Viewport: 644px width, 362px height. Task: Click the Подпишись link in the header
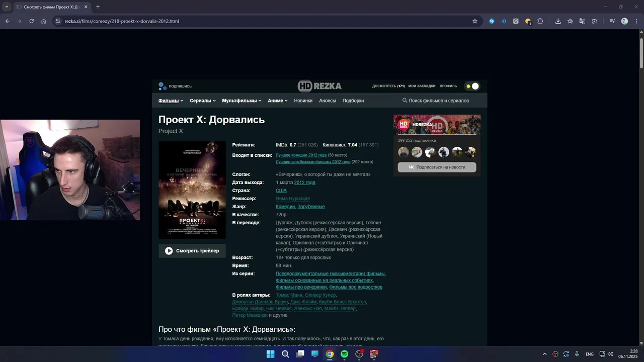pos(180,86)
